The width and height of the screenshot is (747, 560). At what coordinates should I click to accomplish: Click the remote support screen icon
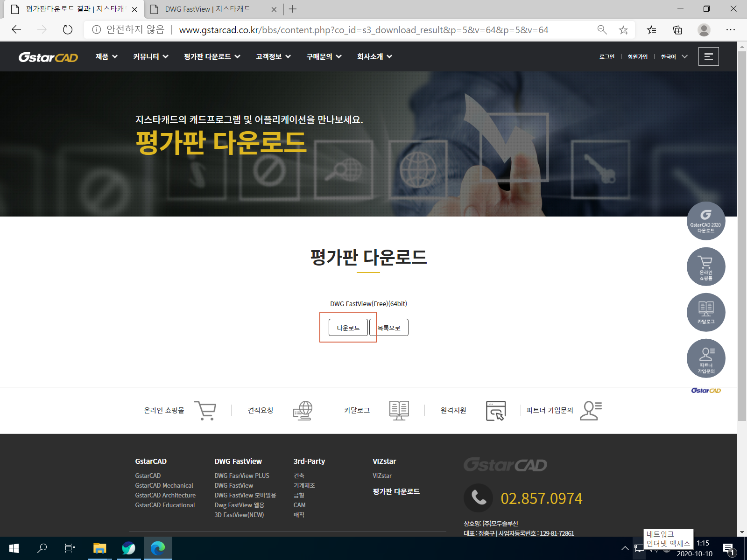496,411
